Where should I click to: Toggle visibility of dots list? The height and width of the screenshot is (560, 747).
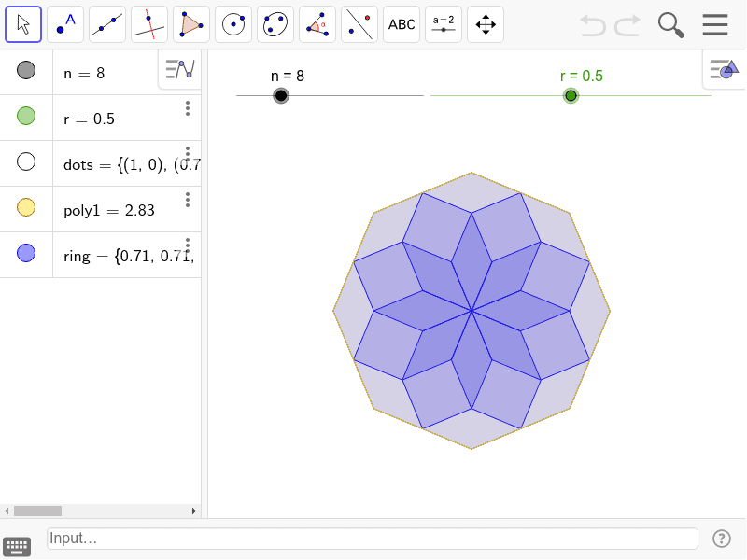coord(26,161)
